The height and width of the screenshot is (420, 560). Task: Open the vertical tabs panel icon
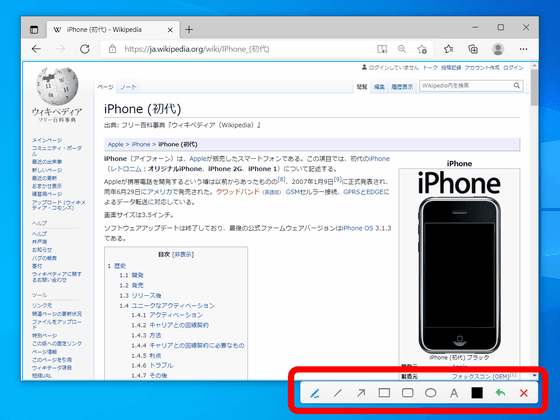point(34,30)
